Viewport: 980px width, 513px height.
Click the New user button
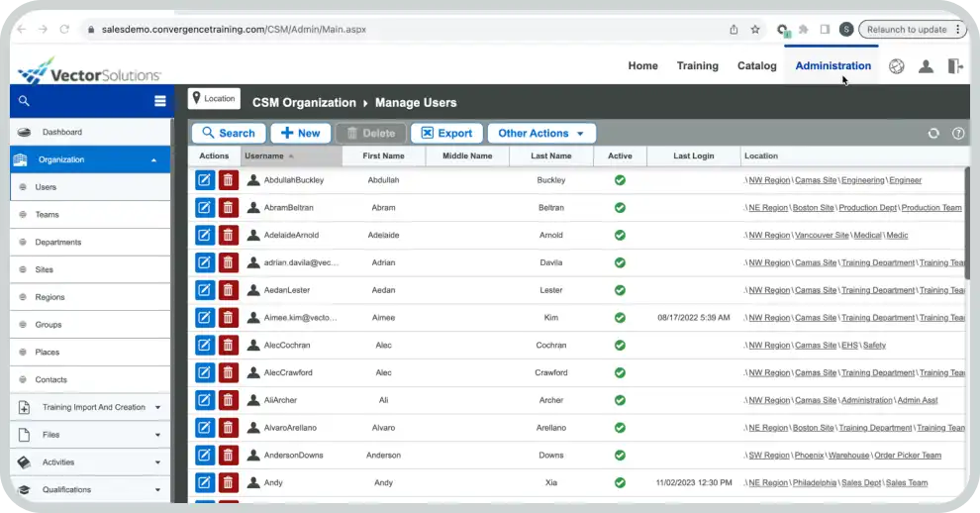pos(300,134)
